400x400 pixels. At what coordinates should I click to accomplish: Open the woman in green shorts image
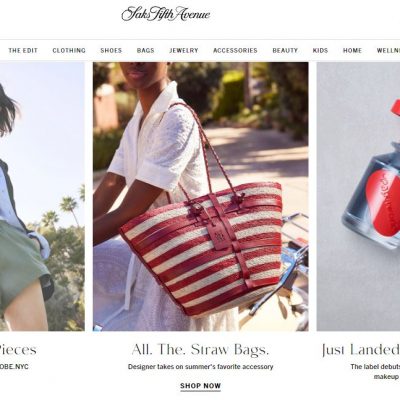pos(42,196)
